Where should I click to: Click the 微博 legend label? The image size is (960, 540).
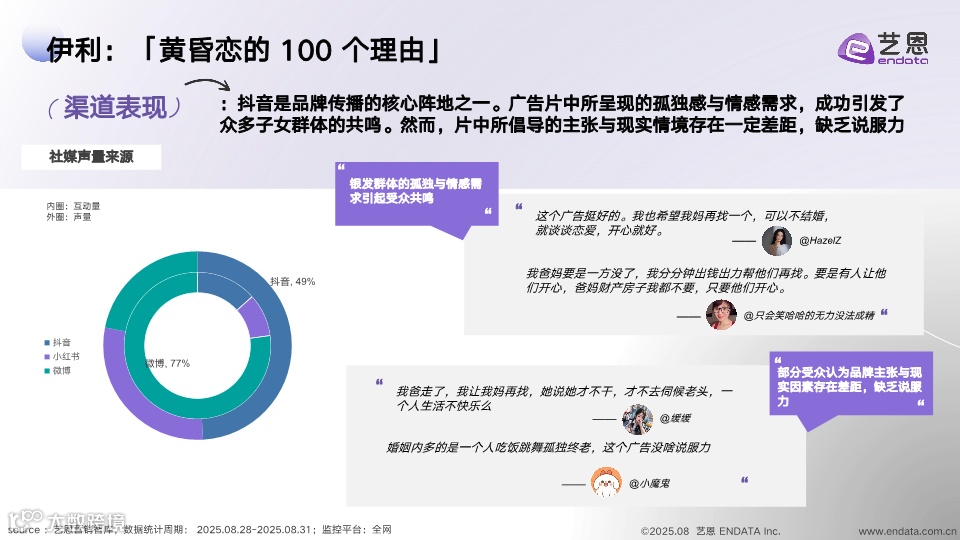tap(62, 370)
